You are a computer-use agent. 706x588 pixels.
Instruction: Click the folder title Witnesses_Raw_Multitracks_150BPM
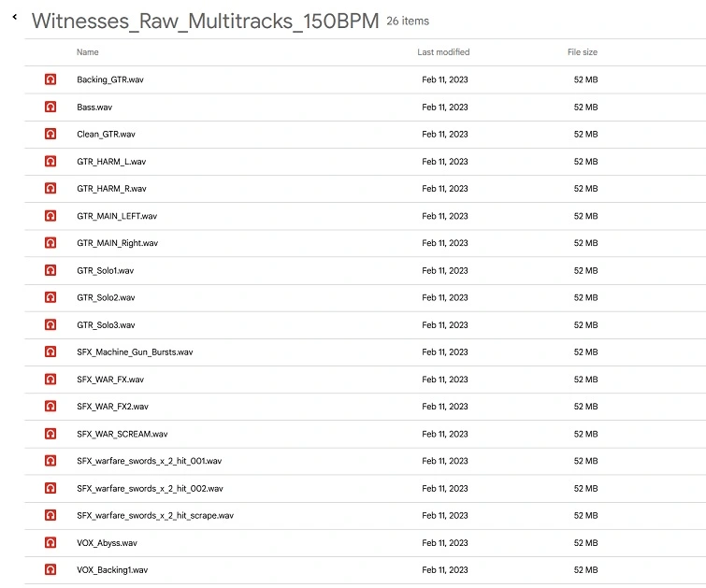pos(205,22)
